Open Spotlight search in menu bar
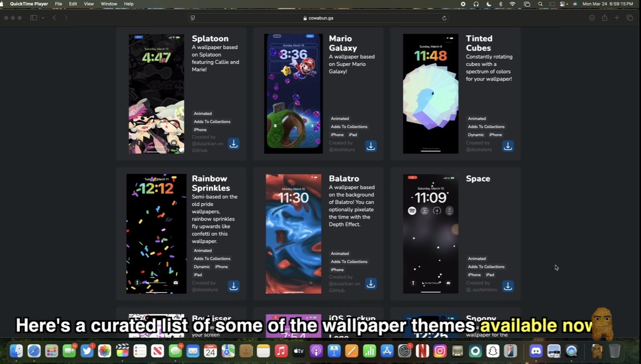This screenshot has width=641, height=364. (540, 4)
